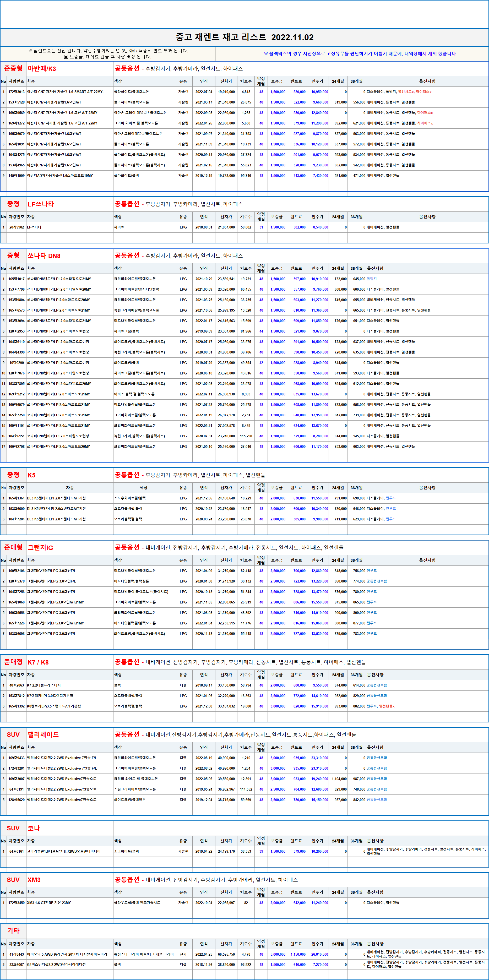The width and height of the screenshot is (489, 980).
Task: Select rent fee '443,000'
Action: 299,176
